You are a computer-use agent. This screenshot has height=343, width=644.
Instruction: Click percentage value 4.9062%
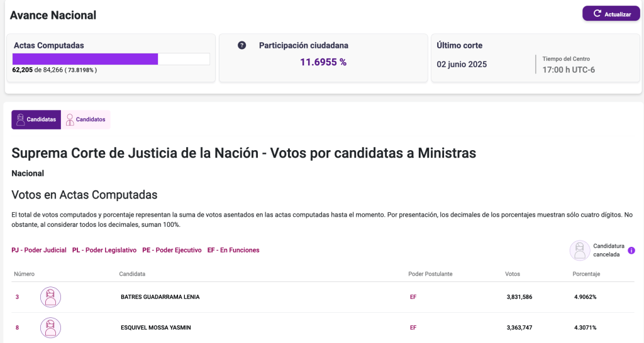tap(586, 297)
